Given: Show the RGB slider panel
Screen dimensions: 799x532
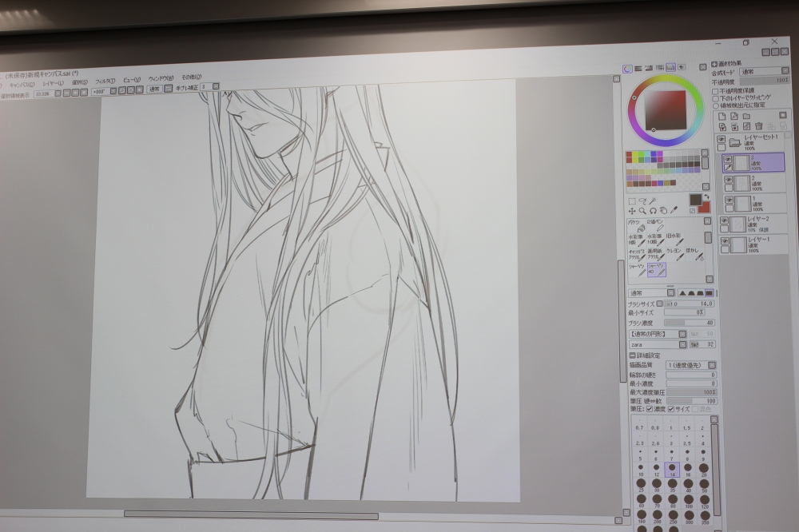Looking at the screenshot, I should coord(638,68).
